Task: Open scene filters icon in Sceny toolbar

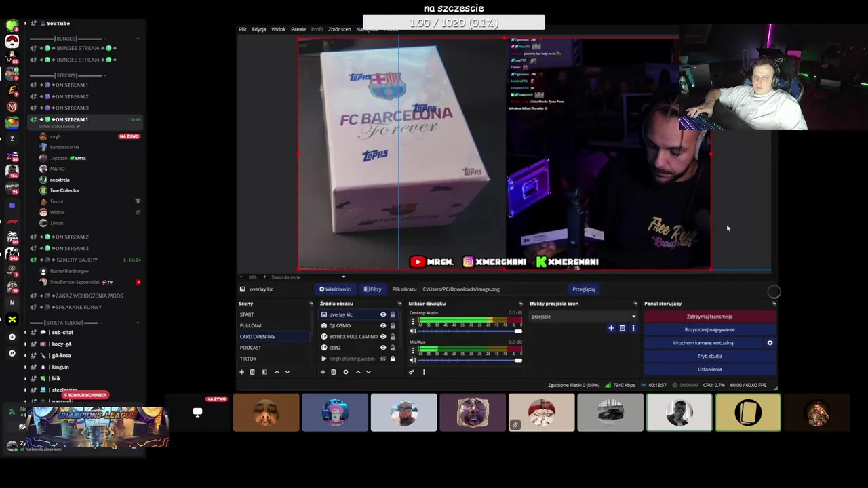Action: 264,371
